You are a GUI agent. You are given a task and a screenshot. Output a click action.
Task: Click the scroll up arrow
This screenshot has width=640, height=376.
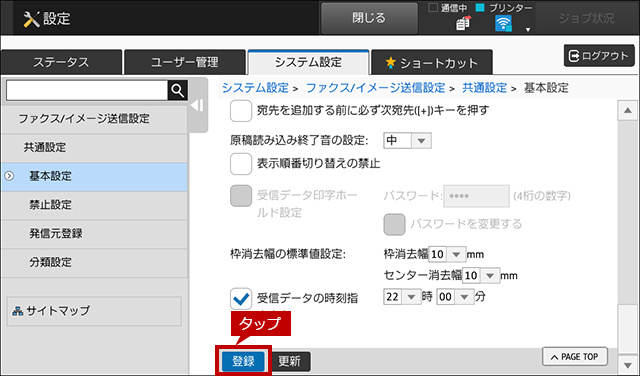click(x=627, y=110)
